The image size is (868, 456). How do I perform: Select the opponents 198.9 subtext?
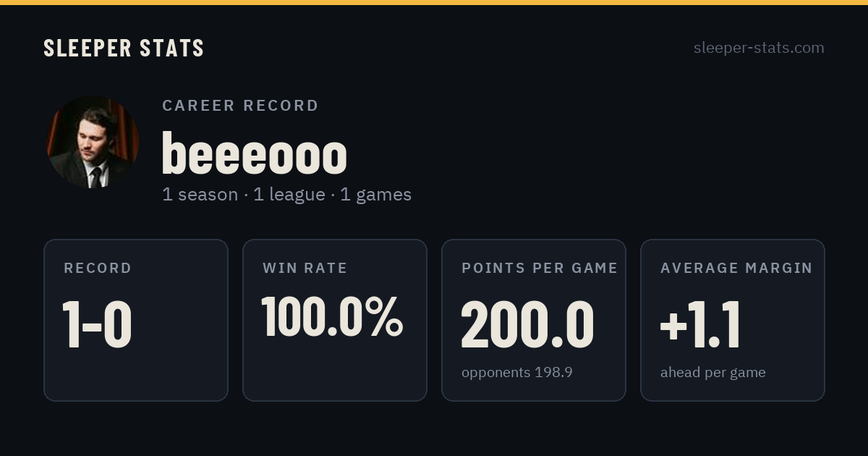[517, 373]
